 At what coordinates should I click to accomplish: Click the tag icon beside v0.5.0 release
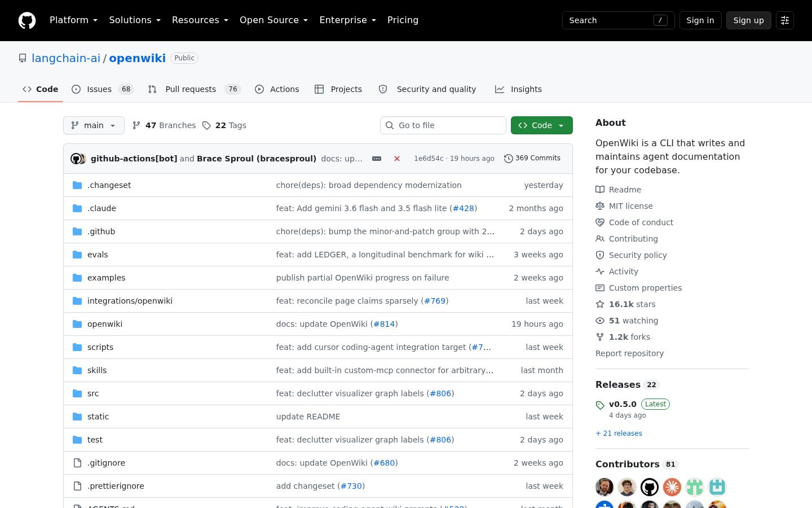click(x=600, y=405)
